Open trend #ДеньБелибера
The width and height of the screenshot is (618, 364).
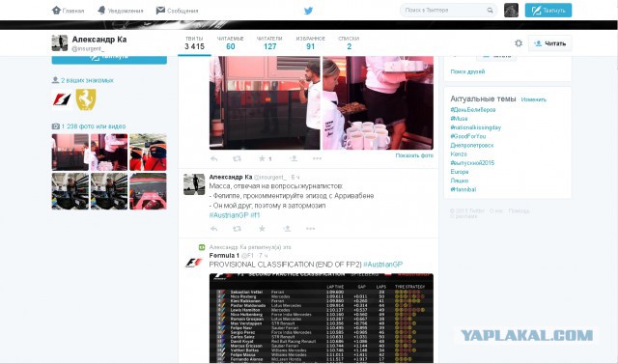[x=473, y=110]
